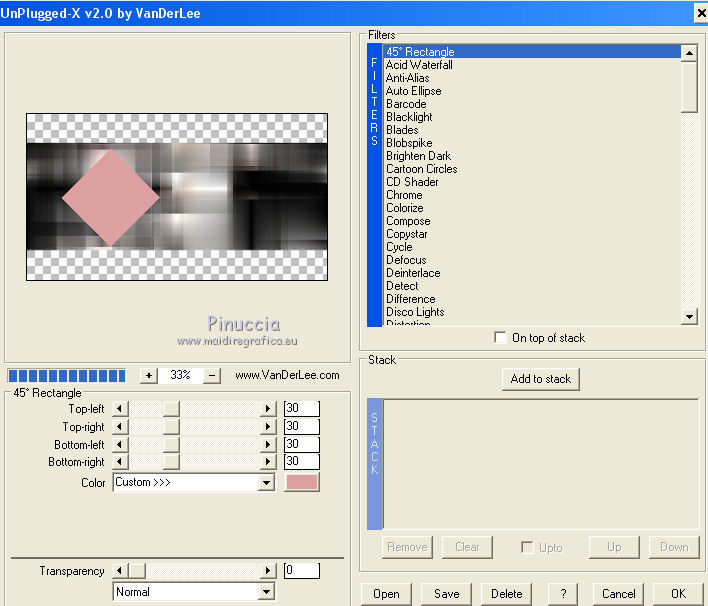Click the Save button
708x606 pixels.
(446, 594)
